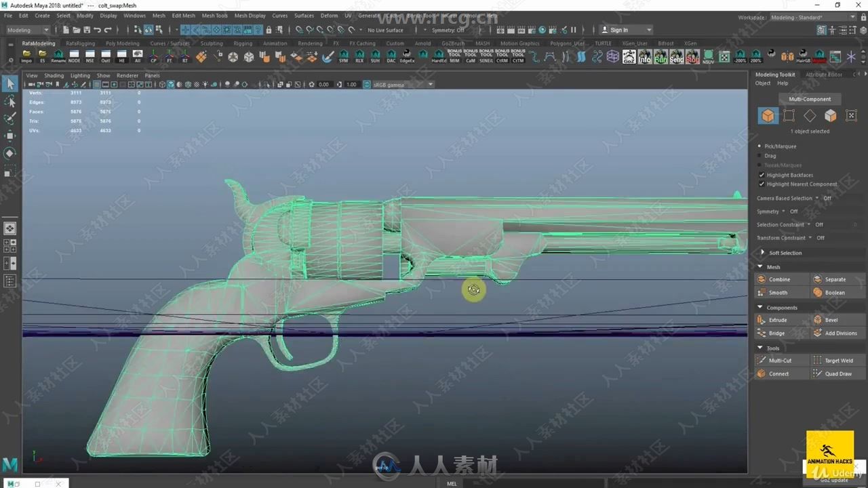This screenshot has width=868, height=488.
Task: Open the Shading menu in viewport panel
Action: (54, 75)
